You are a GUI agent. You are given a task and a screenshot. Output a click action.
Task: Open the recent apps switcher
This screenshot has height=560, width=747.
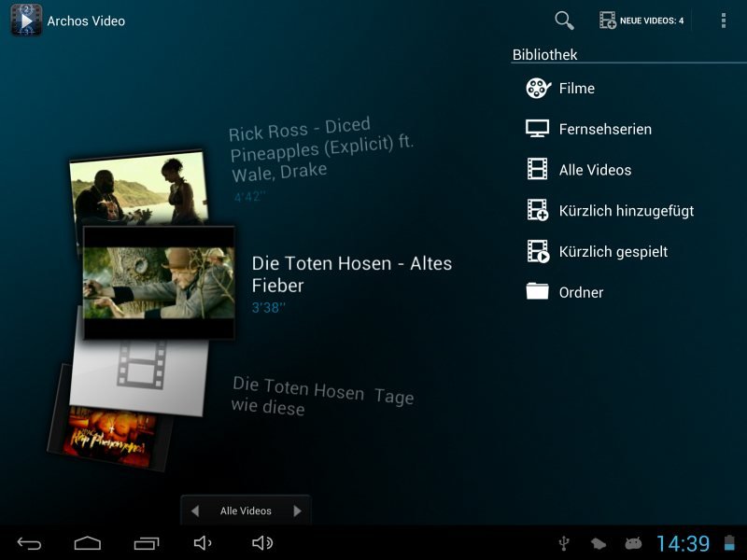tap(147, 543)
